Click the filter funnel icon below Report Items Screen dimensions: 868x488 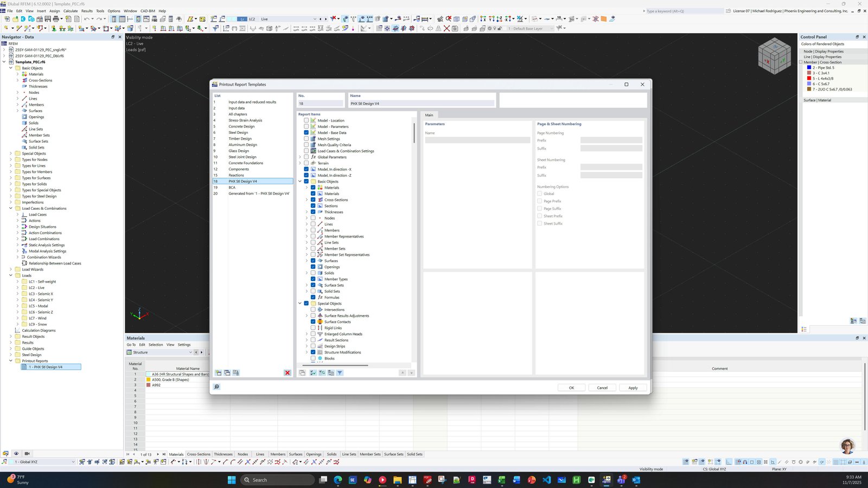coord(340,373)
